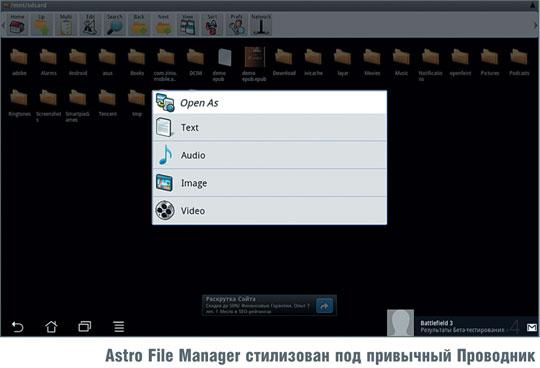Screen dimensions: 540x368
Task: Open the Music folder
Action: click(x=401, y=62)
